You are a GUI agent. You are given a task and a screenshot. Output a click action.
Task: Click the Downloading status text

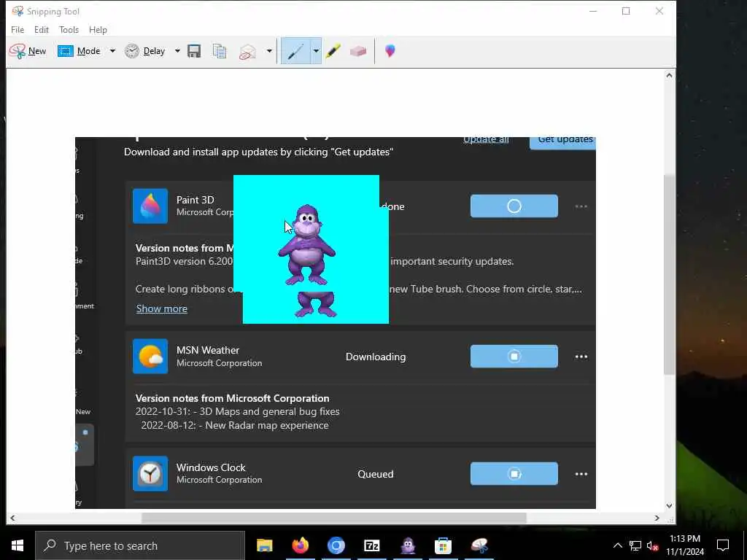coord(376,357)
